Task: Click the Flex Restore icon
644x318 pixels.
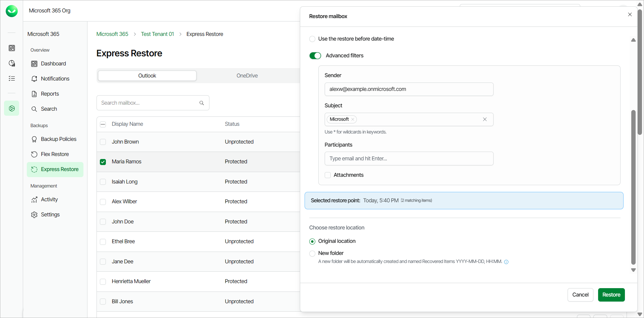Action: 34,154
